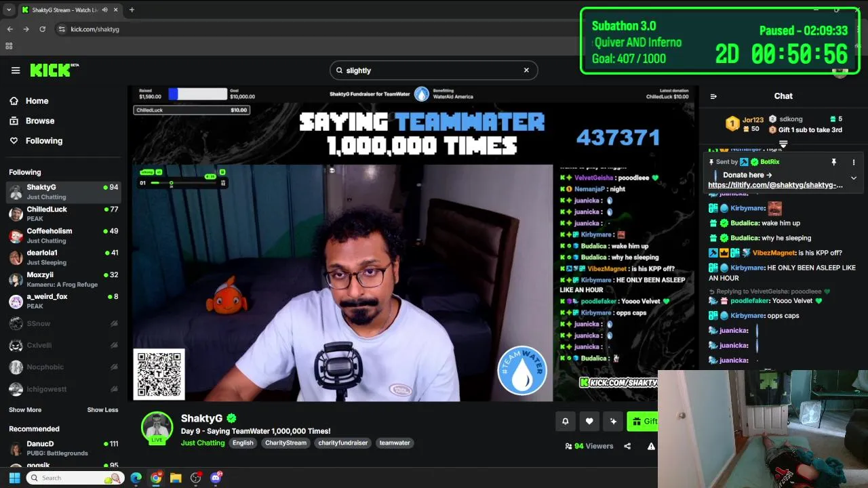
Task: Open a_weird_fox channel in Following list
Action: [x=63, y=301]
